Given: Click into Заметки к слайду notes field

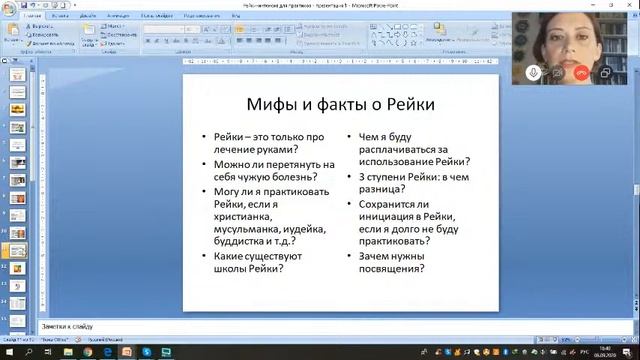Looking at the screenshot, I should pyautogui.click(x=335, y=327).
